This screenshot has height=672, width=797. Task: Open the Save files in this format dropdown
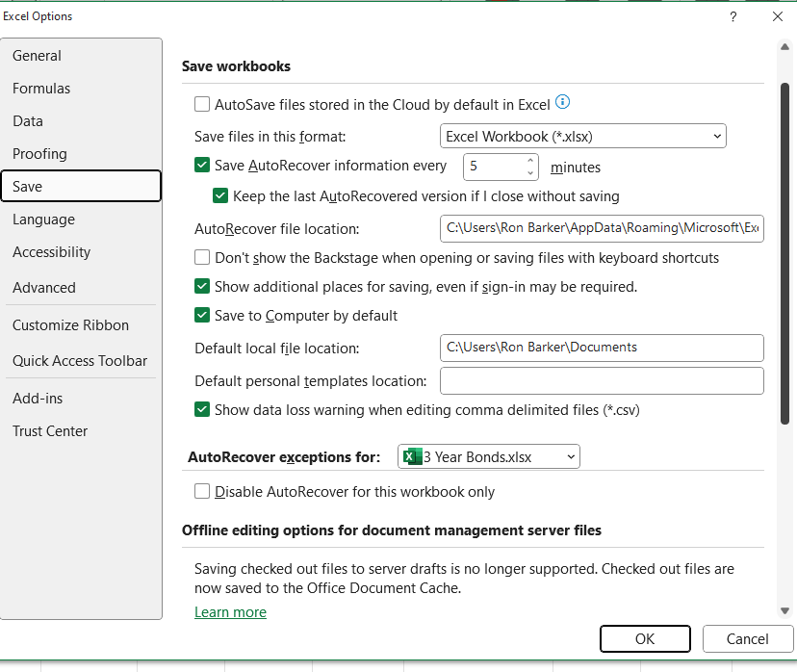tap(583, 137)
